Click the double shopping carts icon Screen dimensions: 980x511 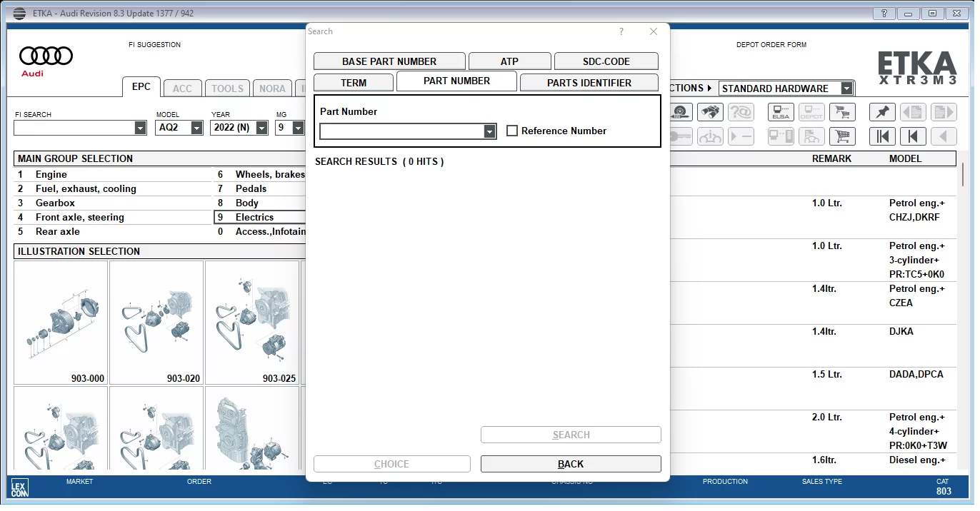point(843,112)
